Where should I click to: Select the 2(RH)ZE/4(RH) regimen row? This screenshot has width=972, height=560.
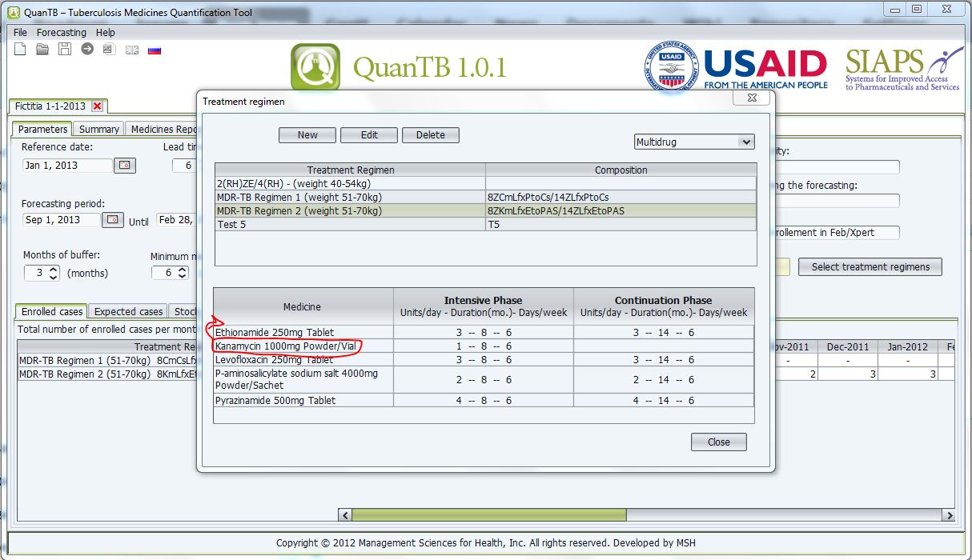(x=485, y=183)
